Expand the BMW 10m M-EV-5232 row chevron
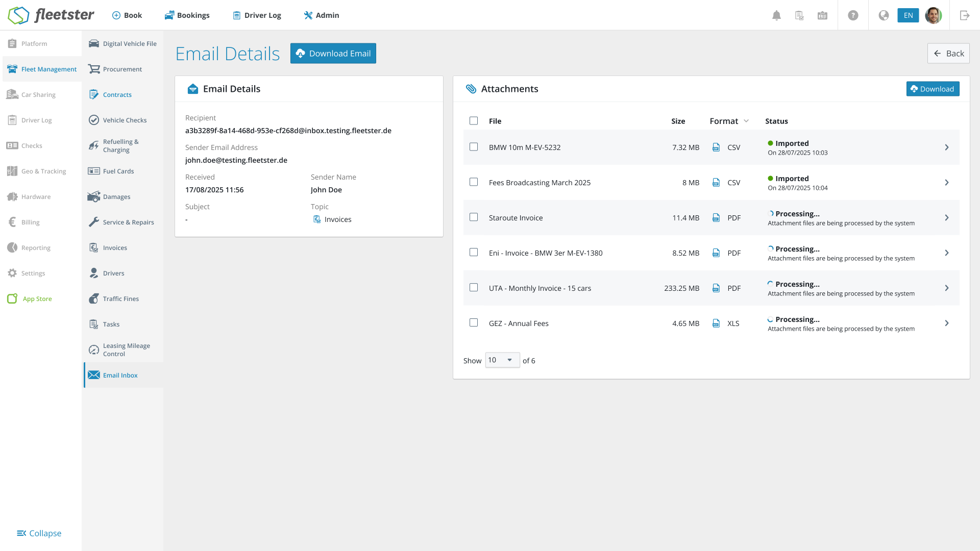980x551 pixels. (x=946, y=147)
